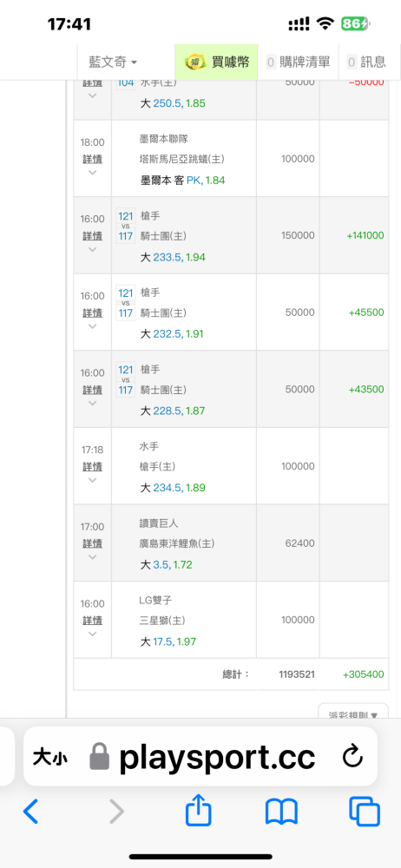Expand chevron under 墨爾本聯隊 18:00 row
This screenshot has height=868, width=401.
pos(93,172)
